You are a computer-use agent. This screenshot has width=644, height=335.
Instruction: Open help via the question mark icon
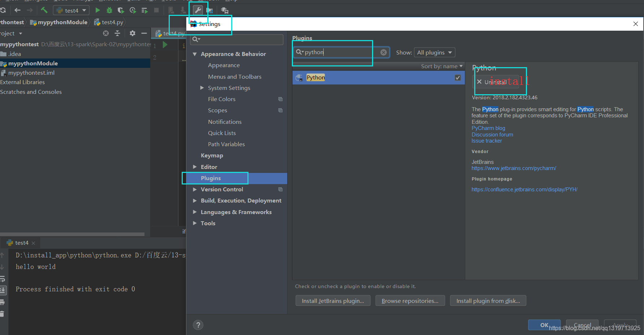198,325
